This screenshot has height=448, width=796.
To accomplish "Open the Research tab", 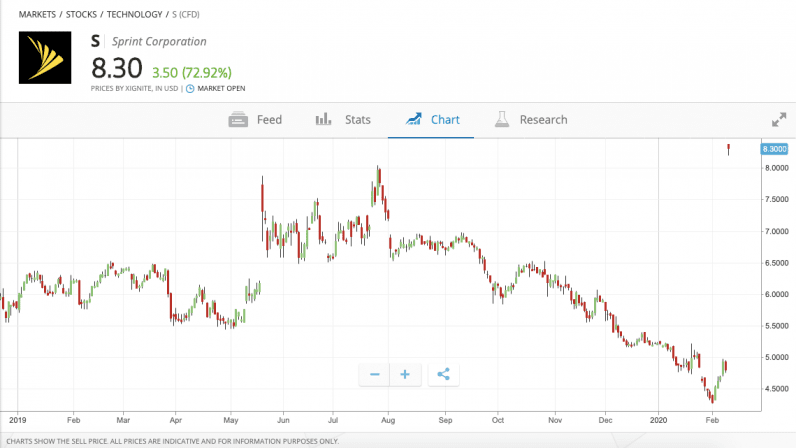I will tap(530, 120).
